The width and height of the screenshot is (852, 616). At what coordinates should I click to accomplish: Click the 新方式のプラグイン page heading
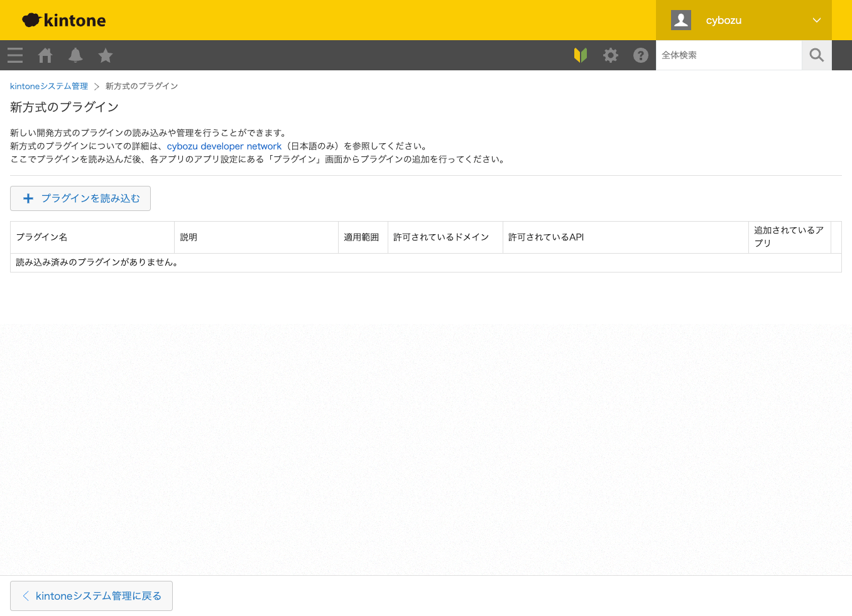click(x=65, y=107)
